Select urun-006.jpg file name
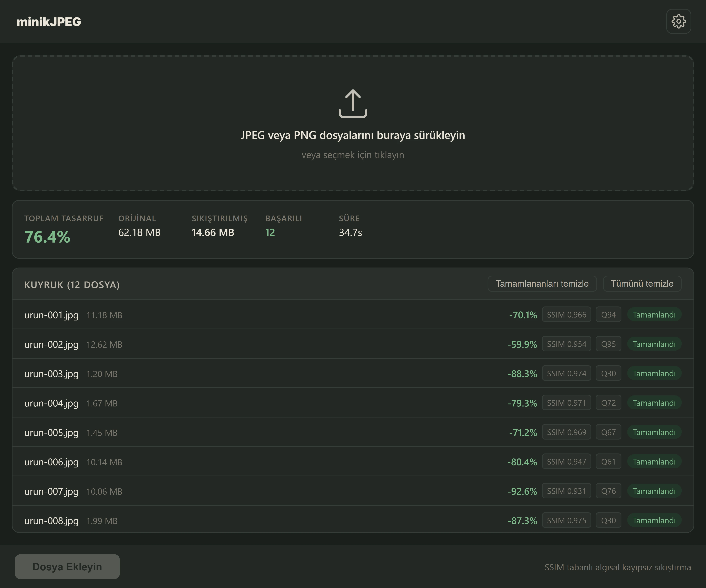 pyautogui.click(x=51, y=462)
